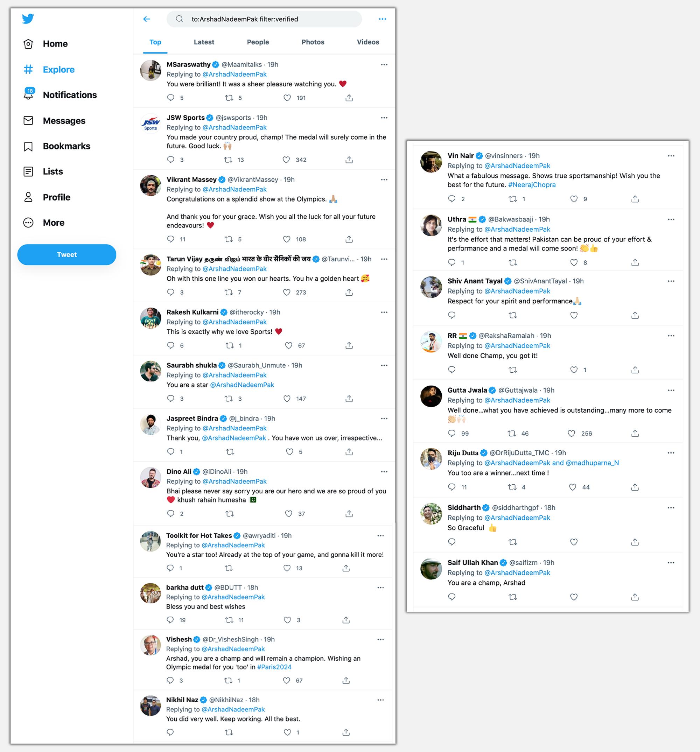Share Tarun Vijay's tweet with share icon
700x752 pixels.
tap(349, 292)
